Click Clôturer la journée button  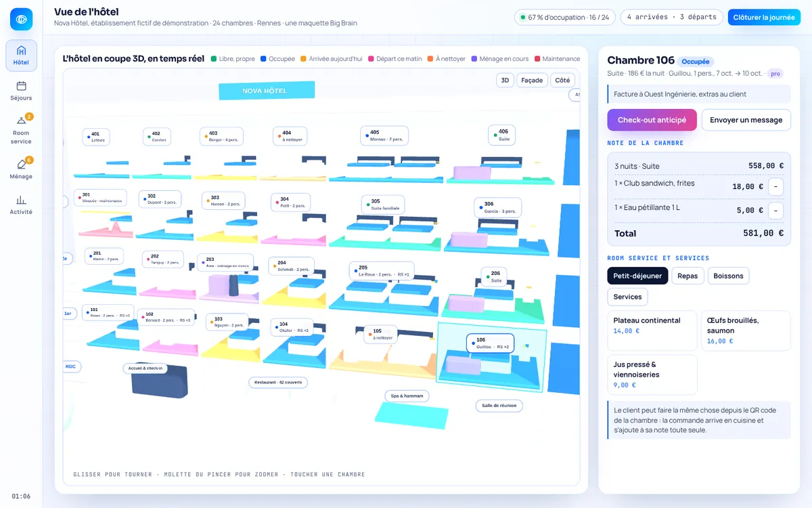[x=763, y=17]
